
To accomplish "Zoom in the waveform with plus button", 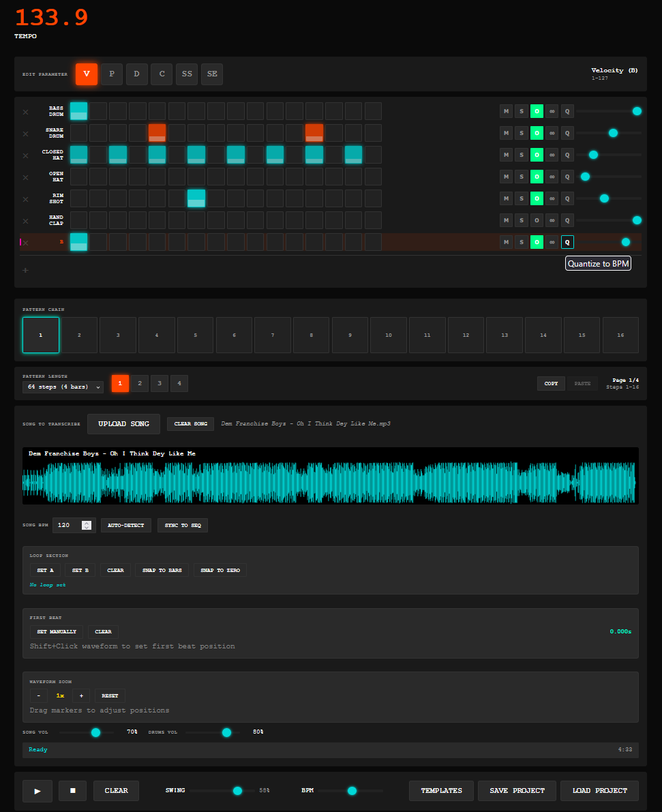I will (x=81, y=695).
